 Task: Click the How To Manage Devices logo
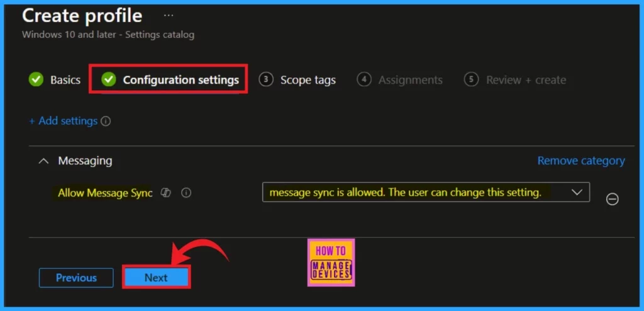pyautogui.click(x=331, y=263)
